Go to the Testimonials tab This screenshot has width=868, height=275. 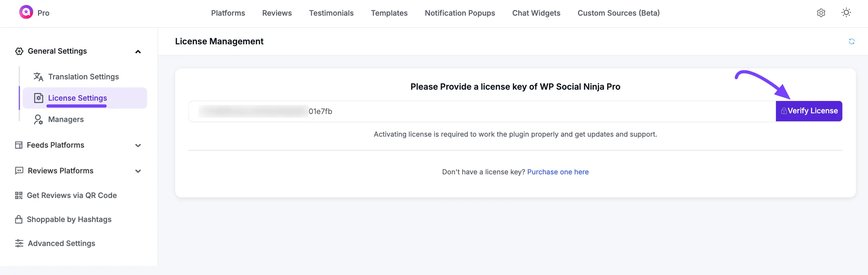(x=331, y=13)
